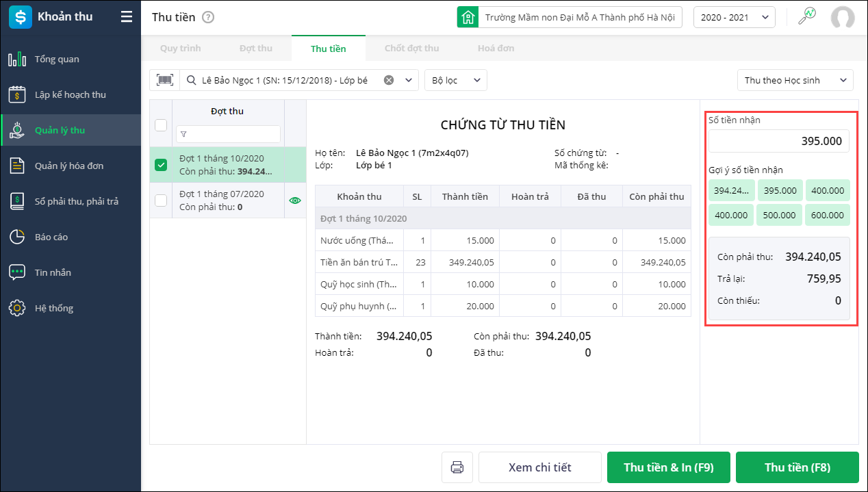The height and width of the screenshot is (492, 868).
Task: Click the help question mark icon
Action: 208,17
